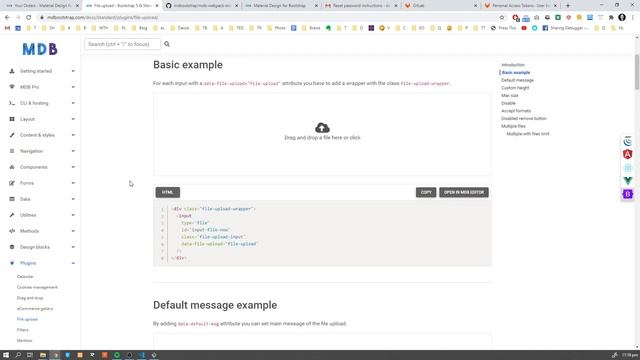Screen dimensions: 640x360
Task: Click the docs search input field
Action: point(122,44)
